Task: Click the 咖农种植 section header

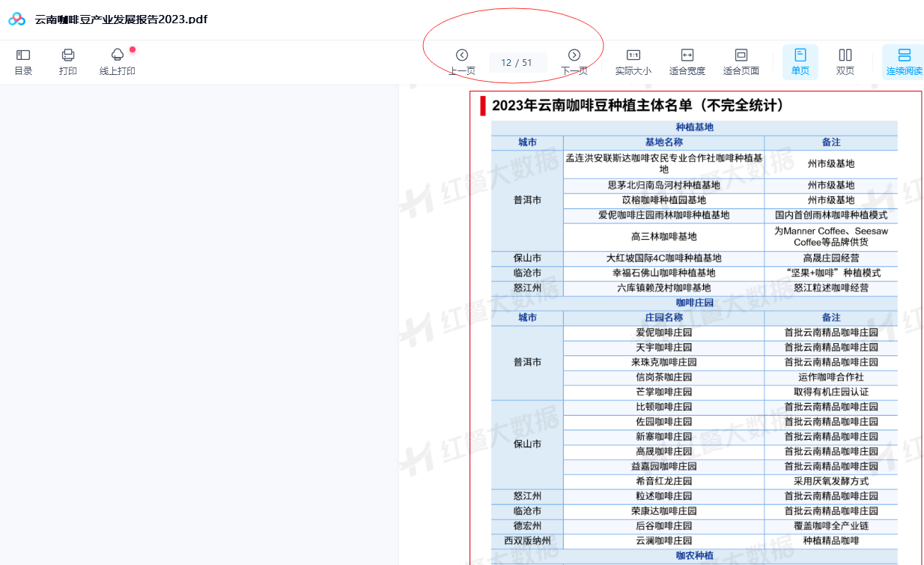Action: pyautogui.click(x=693, y=555)
